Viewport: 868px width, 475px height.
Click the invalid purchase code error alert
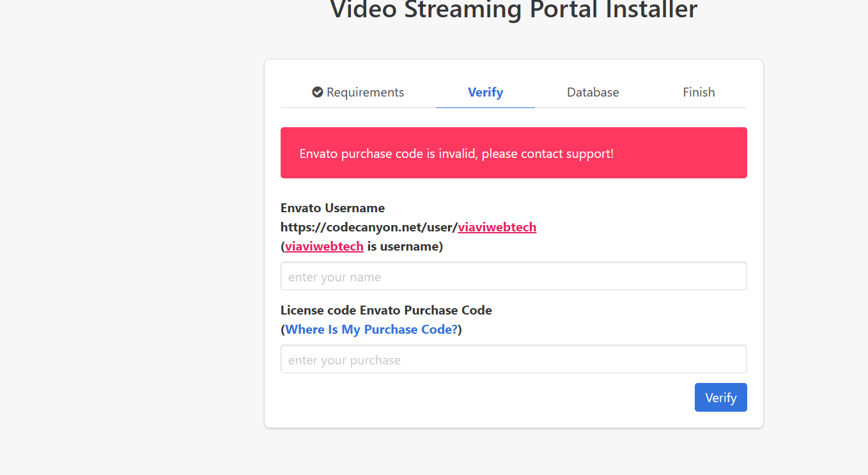pyautogui.click(x=514, y=153)
